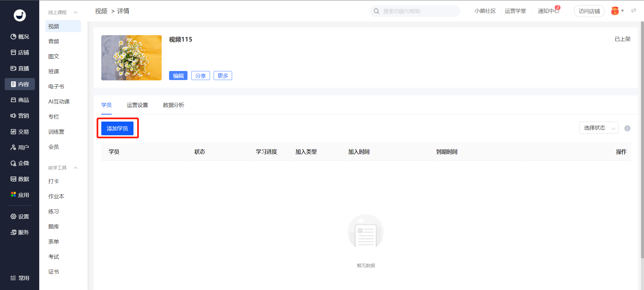Viewport: 644px width, 290px height.
Task: Switch to the 数据分析 tab
Action: [173, 105]
